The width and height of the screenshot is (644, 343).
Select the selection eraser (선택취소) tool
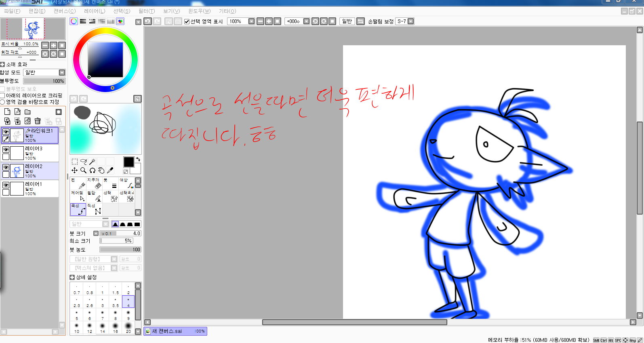tap(126, 197)
